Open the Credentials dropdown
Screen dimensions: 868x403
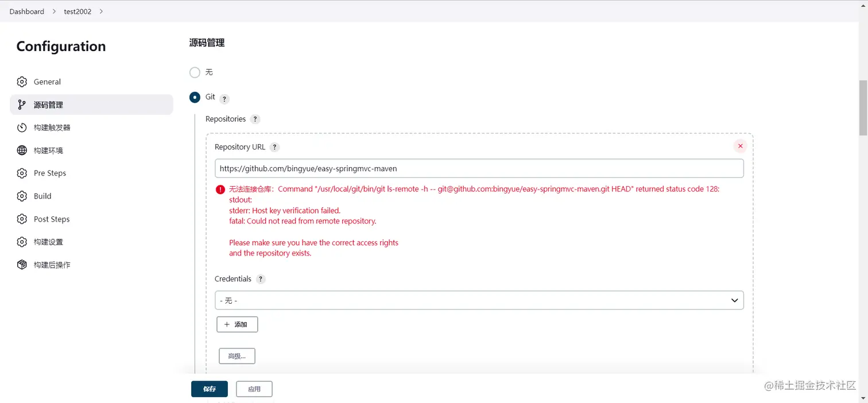pyautogui.click(x=479, y=300)
